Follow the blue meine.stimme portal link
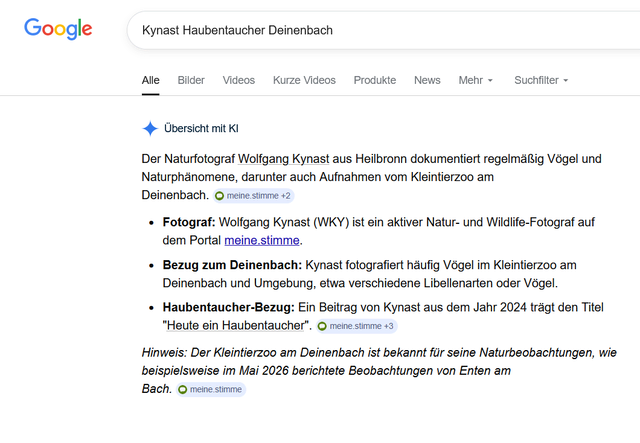 coord(262,240)
